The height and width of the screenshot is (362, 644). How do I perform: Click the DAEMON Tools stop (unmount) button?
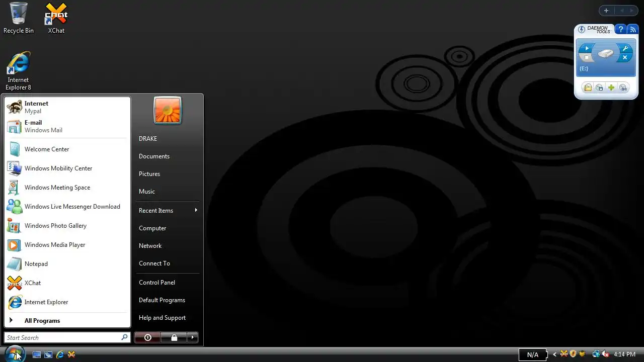(x=586, y=58)
